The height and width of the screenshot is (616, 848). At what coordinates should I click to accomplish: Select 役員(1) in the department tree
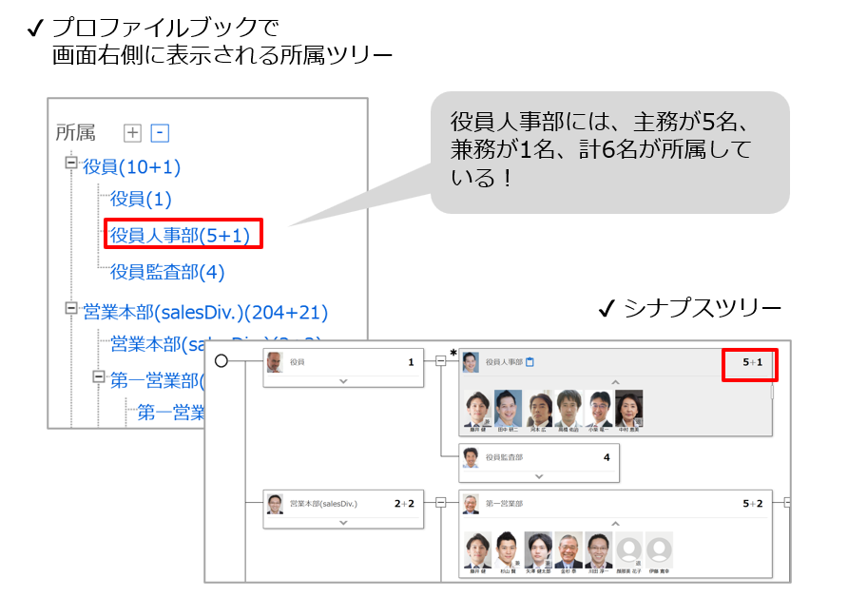coord(141,199)
